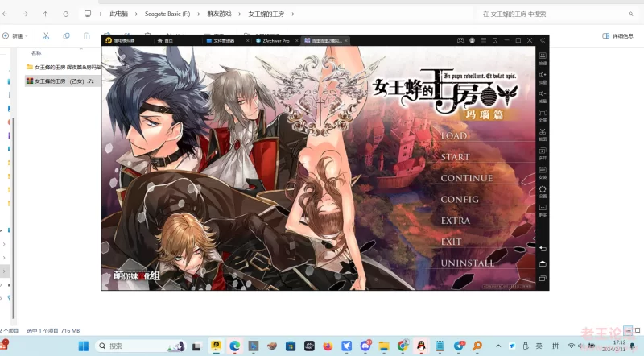This screenshot has width=644, height=356.
Task: Click the taskbar 搜索 search box
Action: tap(140, 346)
